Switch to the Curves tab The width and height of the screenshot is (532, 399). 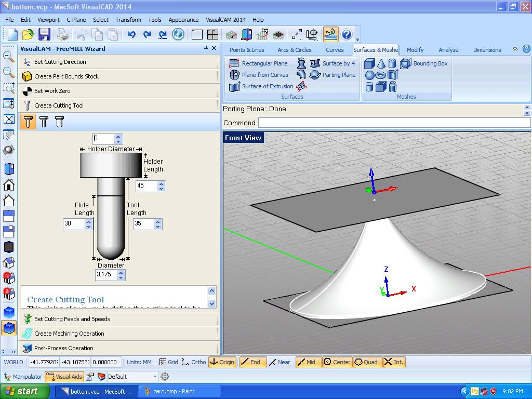pos(335,50)
